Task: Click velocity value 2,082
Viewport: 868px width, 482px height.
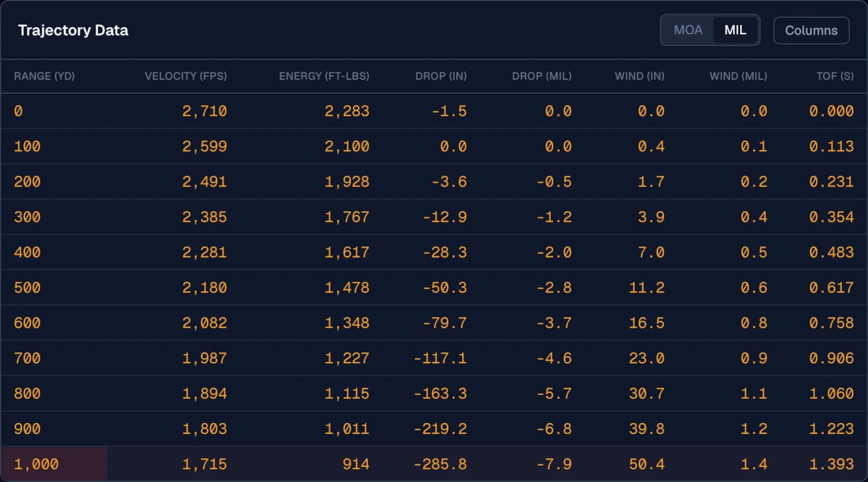Action: point(205,323)
